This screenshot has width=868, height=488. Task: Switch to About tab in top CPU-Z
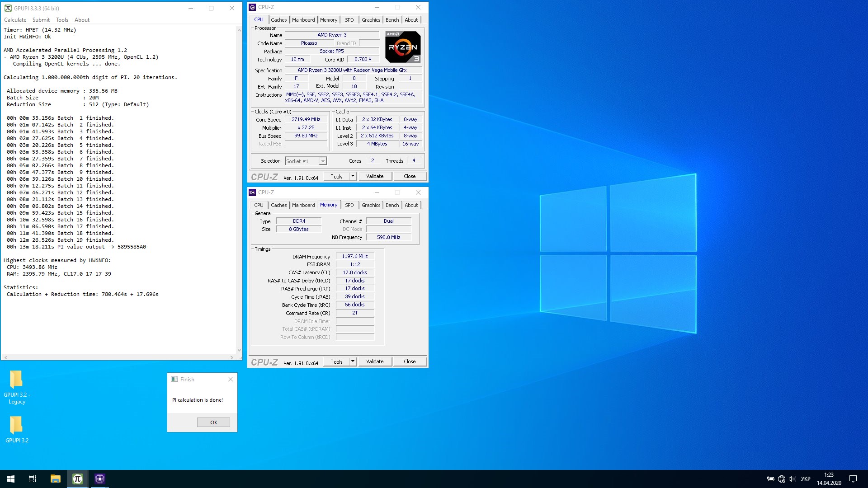click(x=411, y=20)
